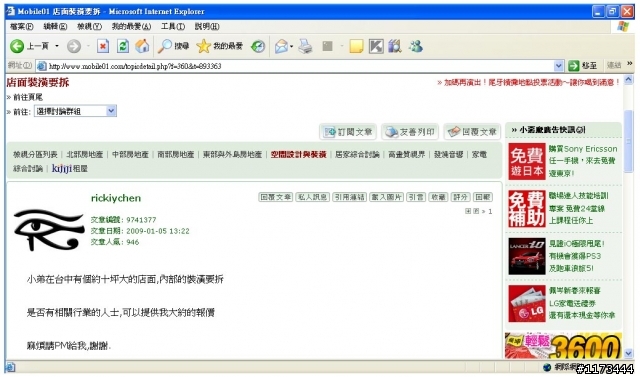
Task: Click the yellow note icon in toolbar
Action: pyautogui.click(x=356, y=46)
